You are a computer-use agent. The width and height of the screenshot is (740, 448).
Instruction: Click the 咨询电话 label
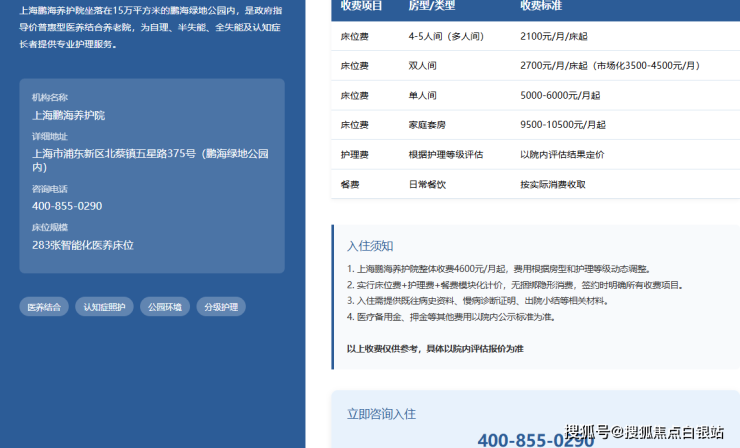(x=50, y=189)
